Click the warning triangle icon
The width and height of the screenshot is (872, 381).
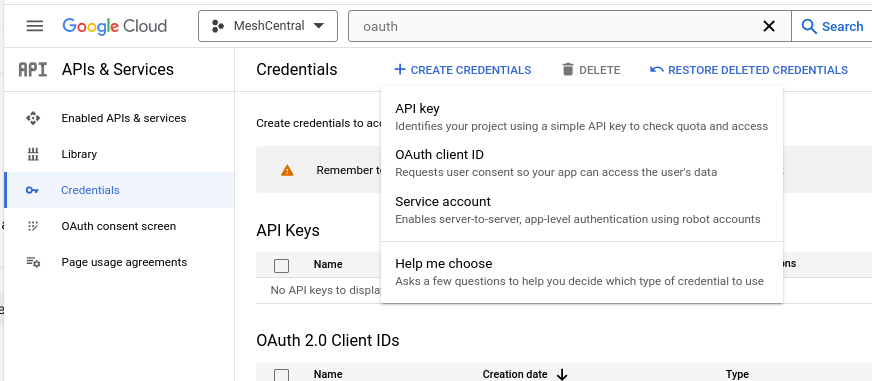coord(287,170)
